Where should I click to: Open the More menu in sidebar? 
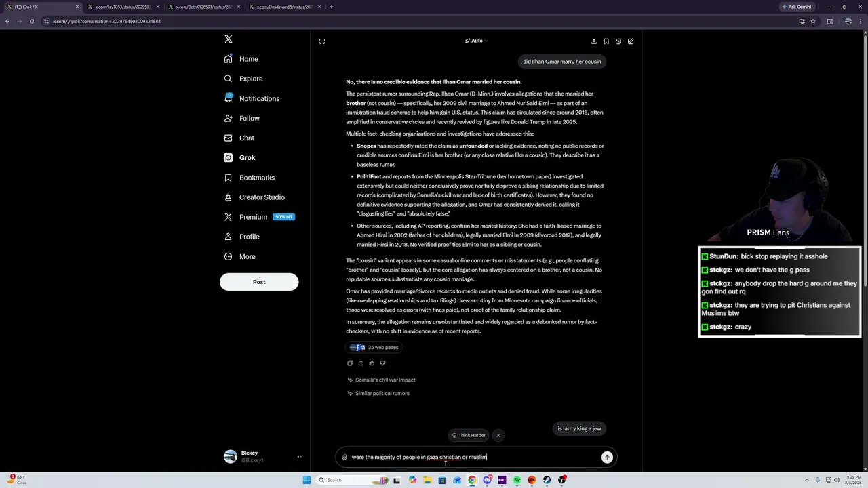point(240,256)
